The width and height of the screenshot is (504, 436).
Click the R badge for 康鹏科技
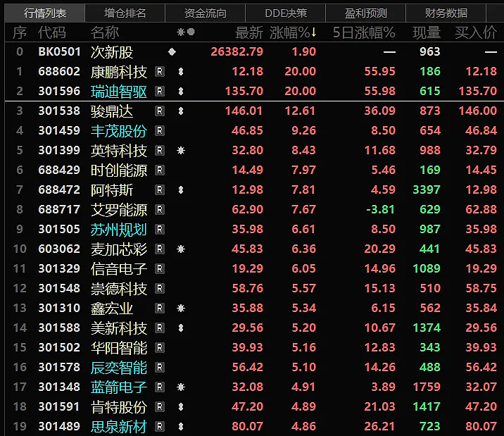(160, 71)
